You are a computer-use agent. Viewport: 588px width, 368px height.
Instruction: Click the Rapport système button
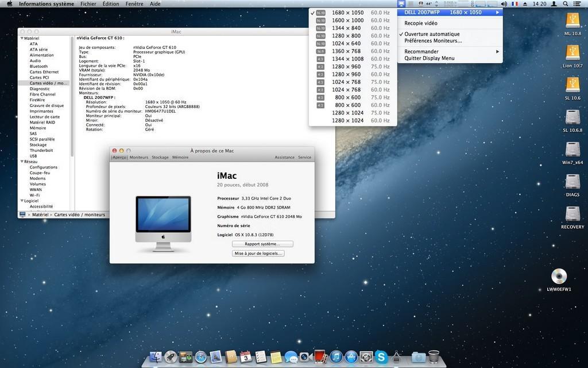click(262, 244)
